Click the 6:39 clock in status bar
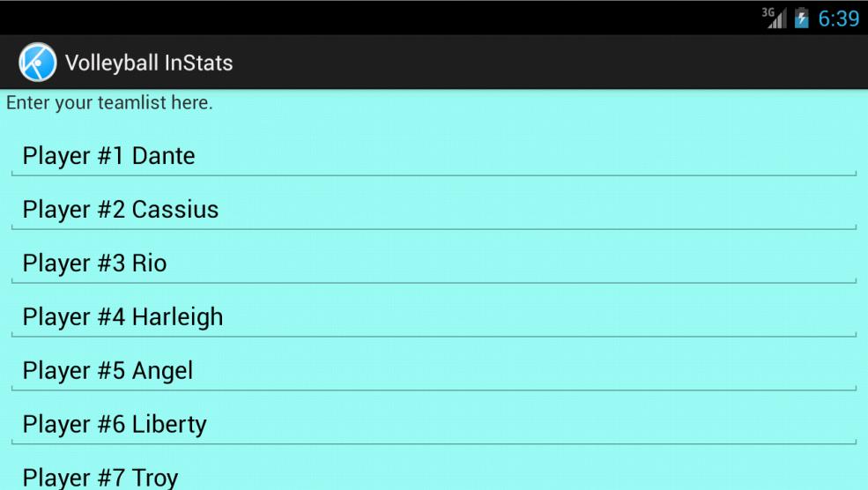 click(838, 19)
